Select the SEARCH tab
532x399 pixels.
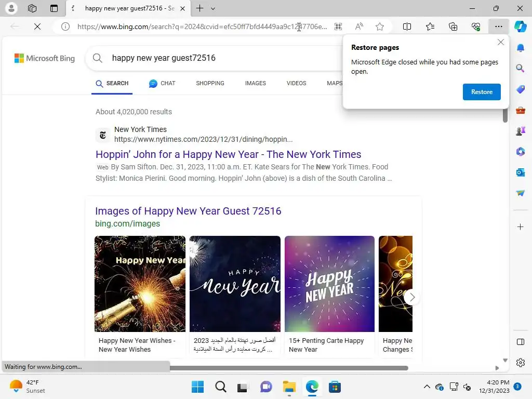[112, 84]
